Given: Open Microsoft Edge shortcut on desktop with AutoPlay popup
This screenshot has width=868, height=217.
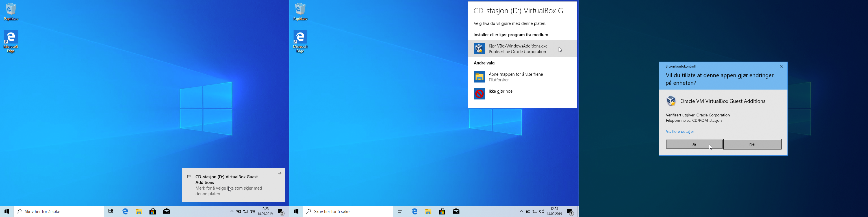Looking at the screenshot, I should 301,42.
